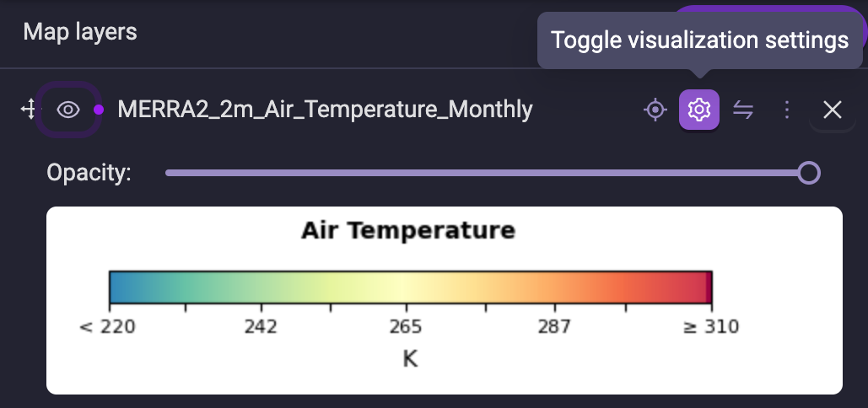Click the swap arrows compare icon
The image size is (868, 408).
[743, 110]
